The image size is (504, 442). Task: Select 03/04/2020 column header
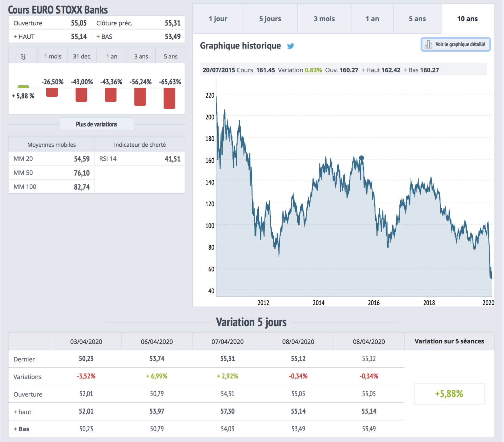[86, 342]
